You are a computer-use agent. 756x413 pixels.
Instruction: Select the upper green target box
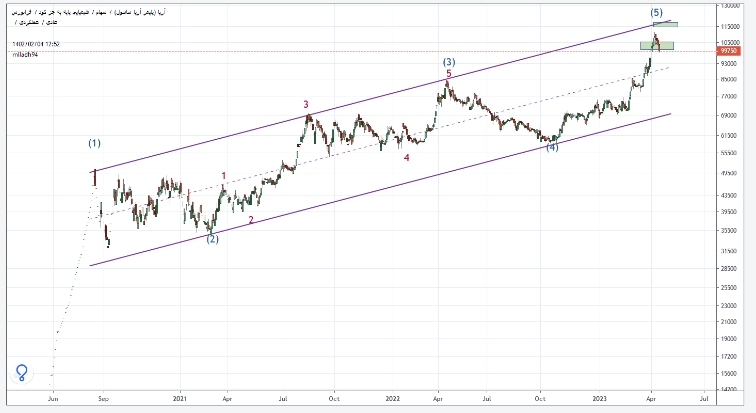tap(665, 24)
